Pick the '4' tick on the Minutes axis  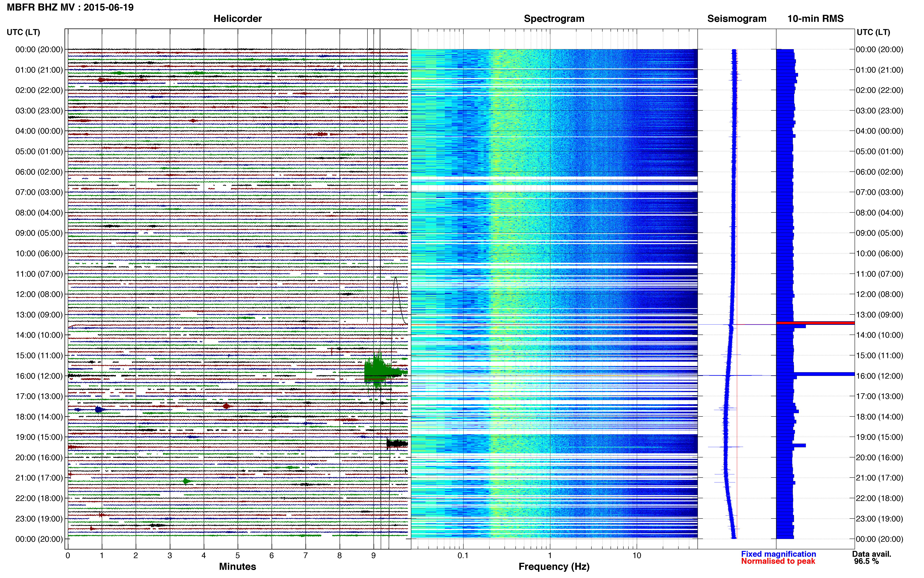click(x=204, y=555)
